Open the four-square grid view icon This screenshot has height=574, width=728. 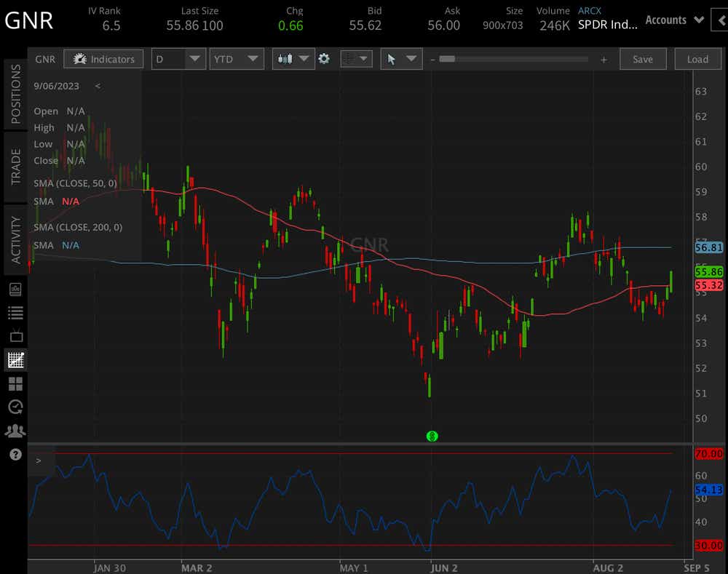point(15,383)
